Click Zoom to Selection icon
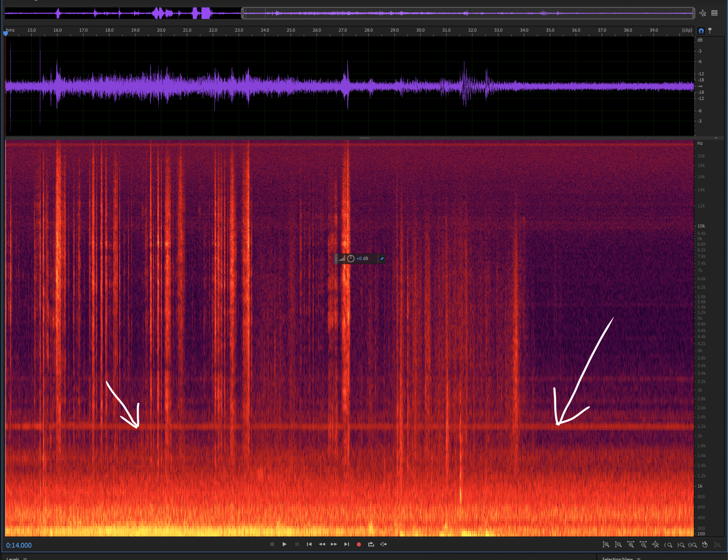 (692, 545)
